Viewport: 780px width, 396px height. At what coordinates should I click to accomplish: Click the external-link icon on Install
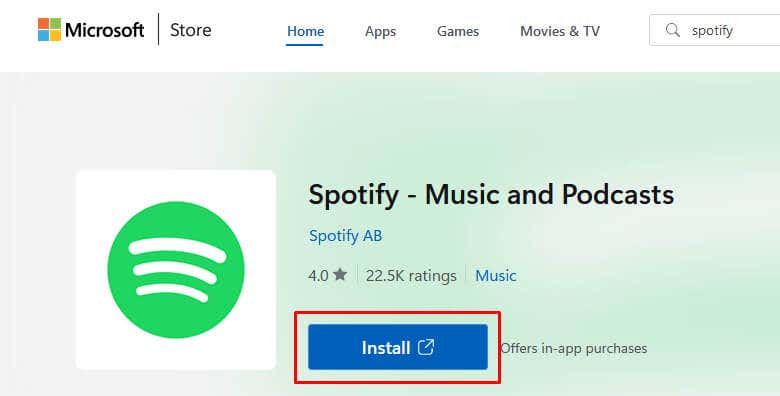coord(426,347)
